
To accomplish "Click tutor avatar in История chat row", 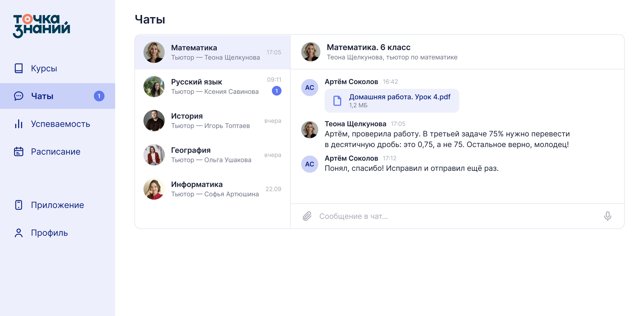I will pos(154,121).
